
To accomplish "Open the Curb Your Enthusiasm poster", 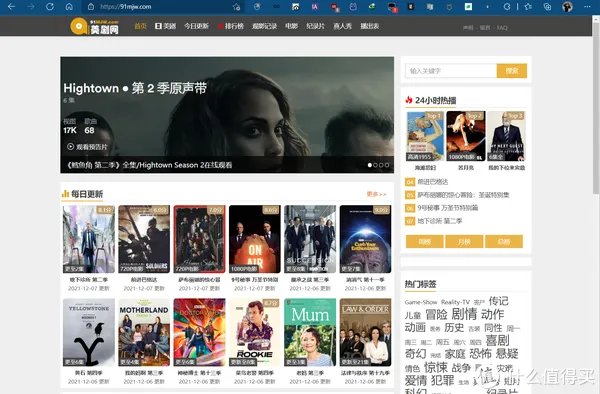I will pyautogui.click(x=365, y=239).
